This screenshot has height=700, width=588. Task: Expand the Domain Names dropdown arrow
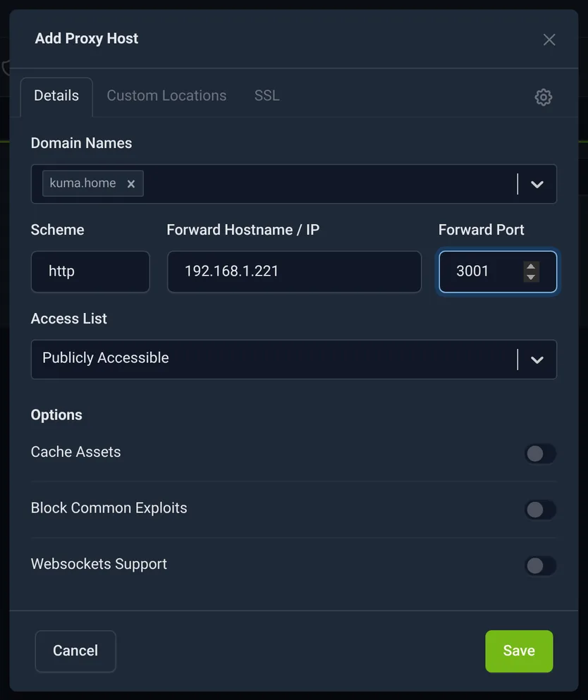[x=537, y=184]
